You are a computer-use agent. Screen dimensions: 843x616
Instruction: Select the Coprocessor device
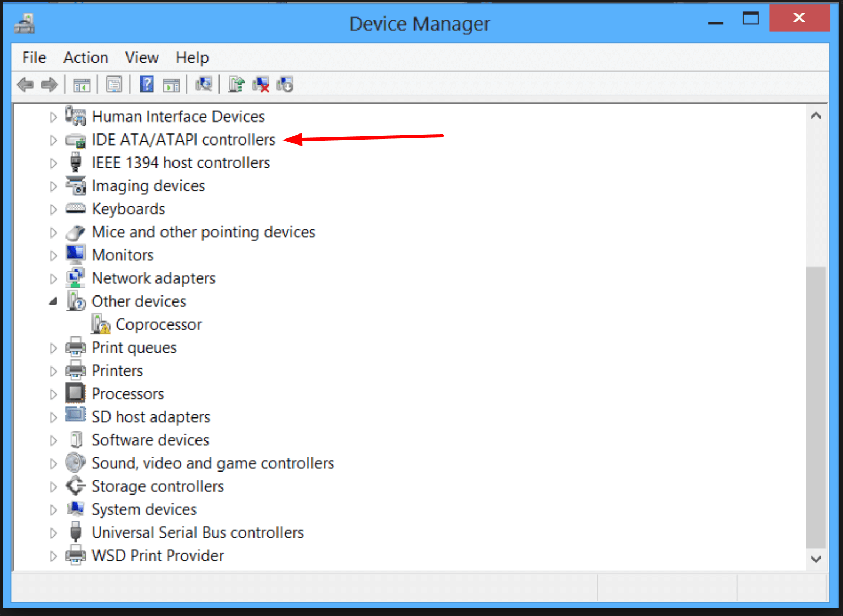pyautogui.click(x=158, y=325)
